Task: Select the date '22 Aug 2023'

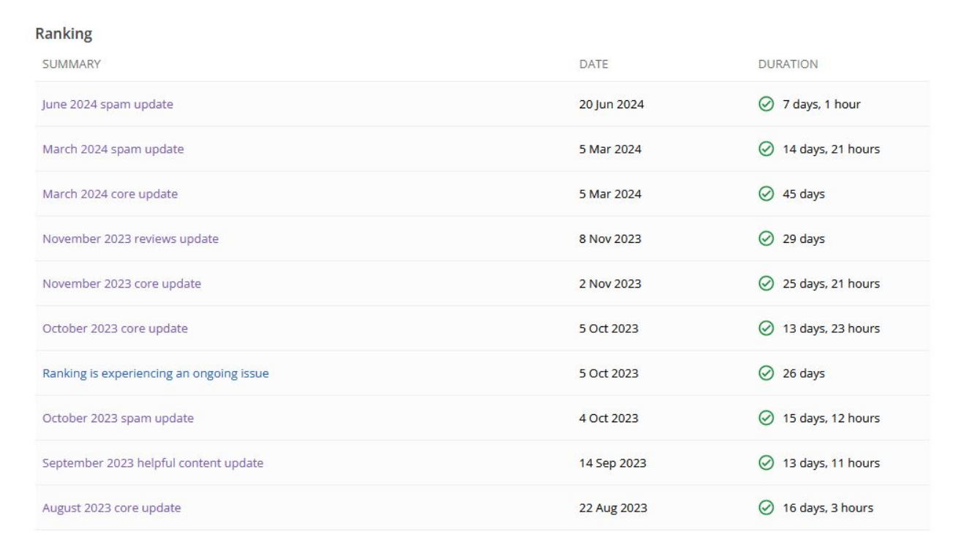Action: point(613,508)
